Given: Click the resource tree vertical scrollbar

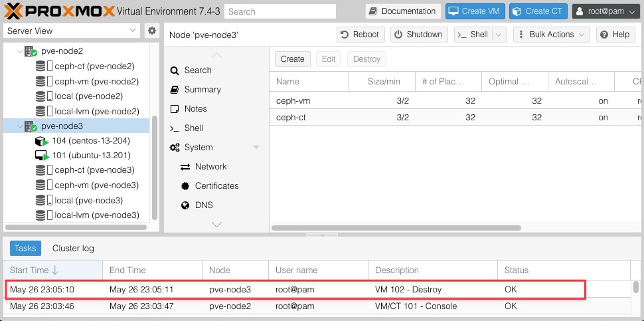Looking at the screenshot, I should point(155,167).
